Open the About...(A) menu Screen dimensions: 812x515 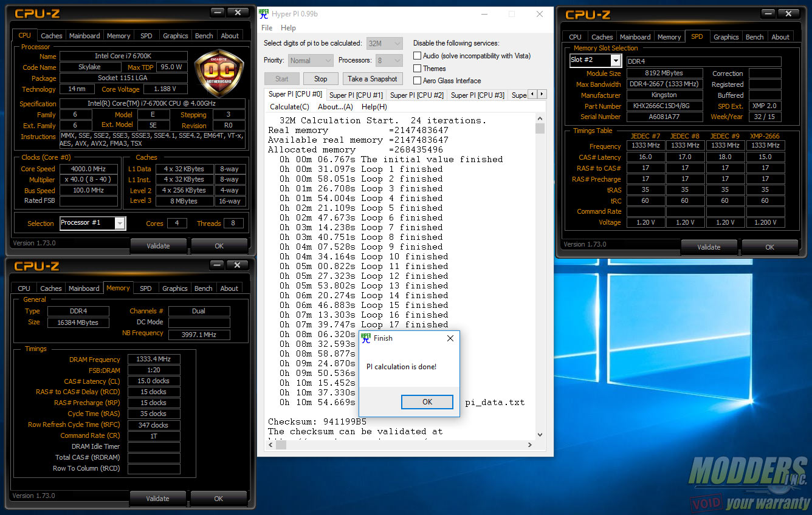pyautogui.click(x=335, y=107)
